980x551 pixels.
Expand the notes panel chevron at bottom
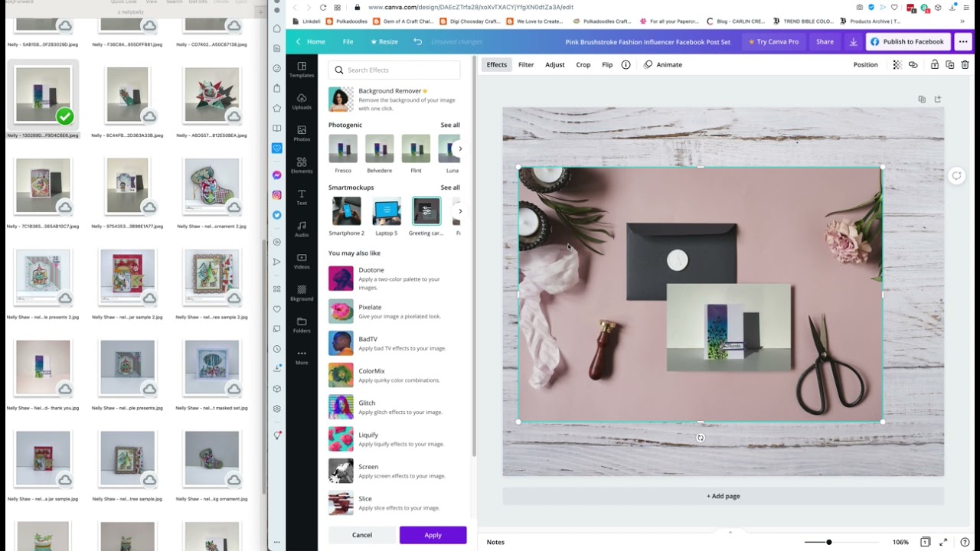[x=730, y=532]
